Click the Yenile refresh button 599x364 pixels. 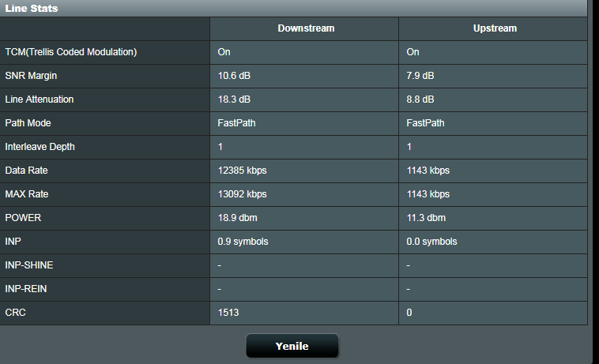292,346
